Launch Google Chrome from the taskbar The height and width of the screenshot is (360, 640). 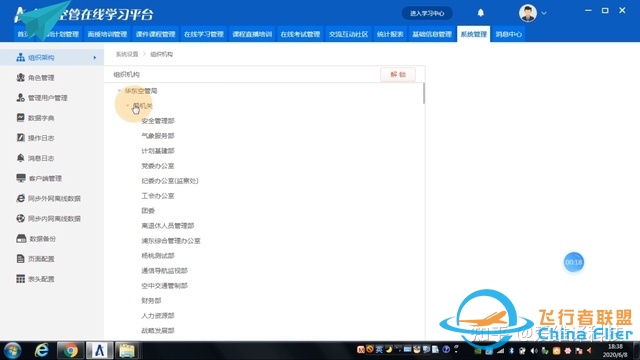pos(70,351)
